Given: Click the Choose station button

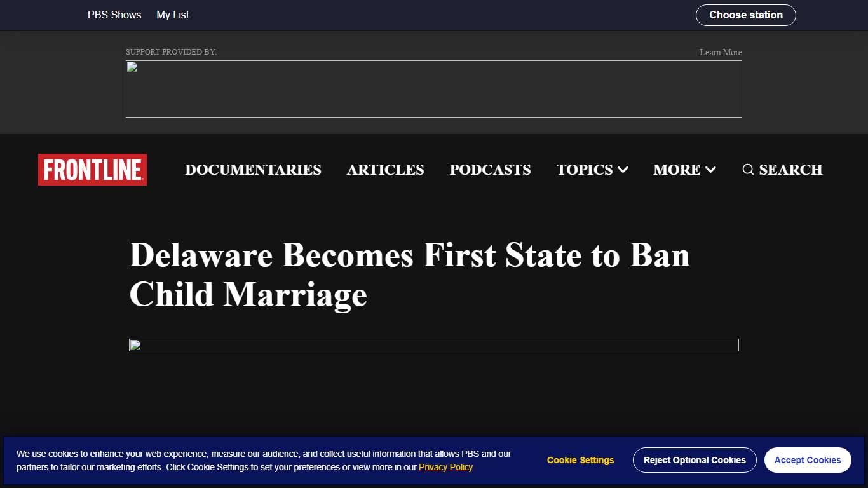Looking at the screenshot, I should 745,15.
